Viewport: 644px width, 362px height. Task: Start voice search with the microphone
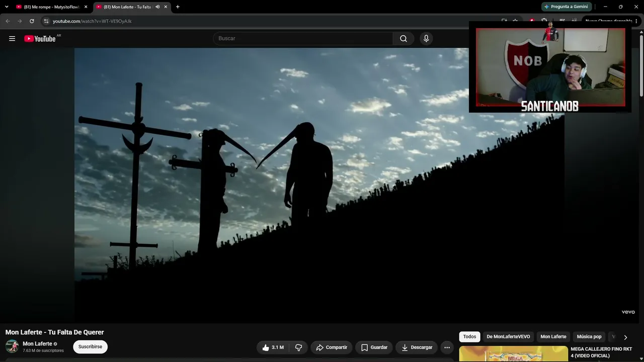426,39
